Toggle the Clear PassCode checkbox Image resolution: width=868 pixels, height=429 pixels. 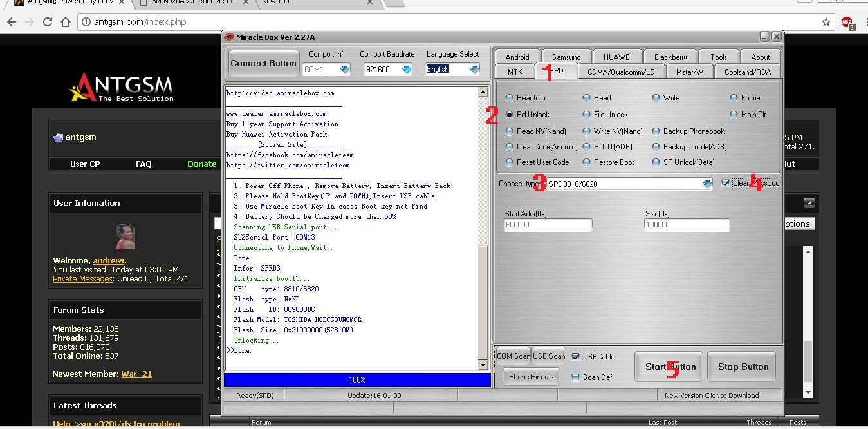pyautogui.click(x=726, y=183)
